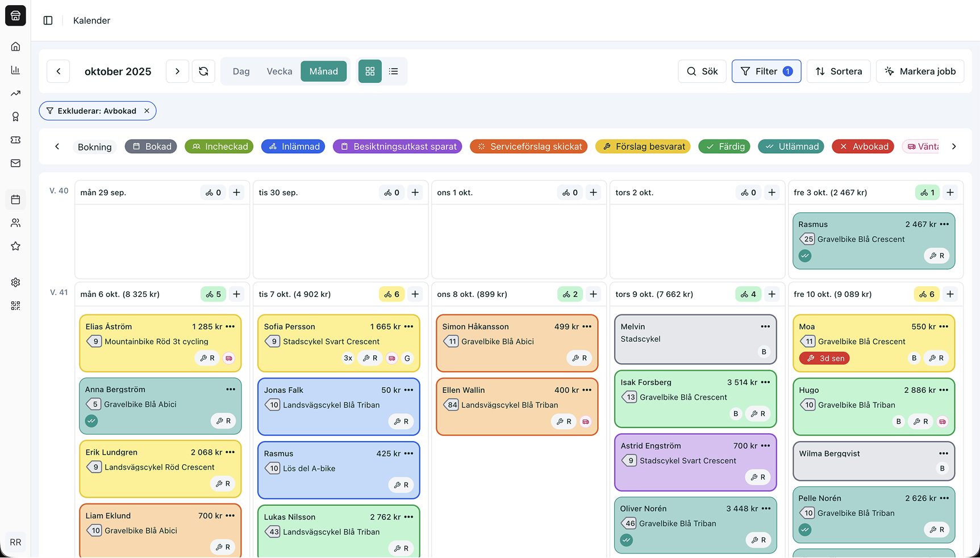Open settings gear in sidebar
This screenshot has height=558, width=980.
pyautogui.click(x=15, y=282)
